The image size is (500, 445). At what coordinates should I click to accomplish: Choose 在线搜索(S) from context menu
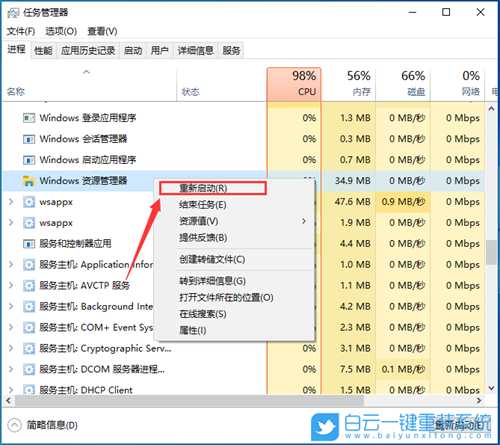(234, 314)
